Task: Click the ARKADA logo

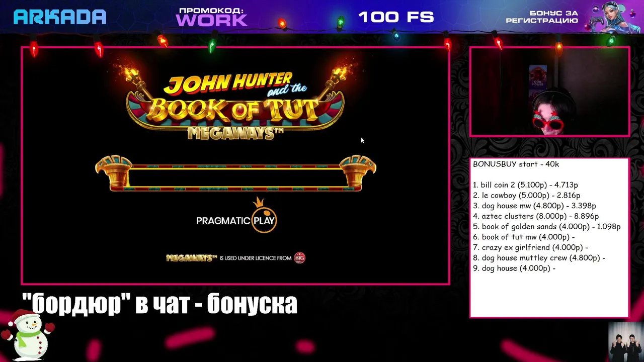Action: click(x=59, y=17)
